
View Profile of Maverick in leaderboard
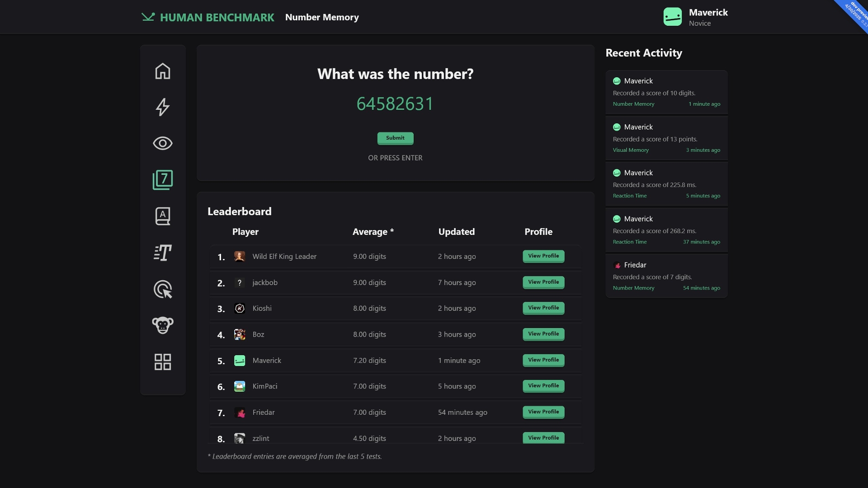coord(543,360)
